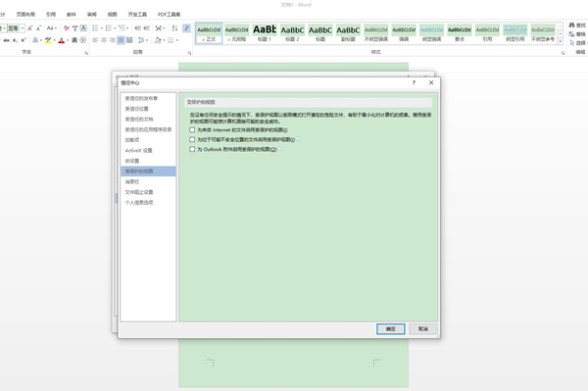Open the Borders dropdown arrow
This screenshot has width=588, height=391.
[x=177, y=40]
